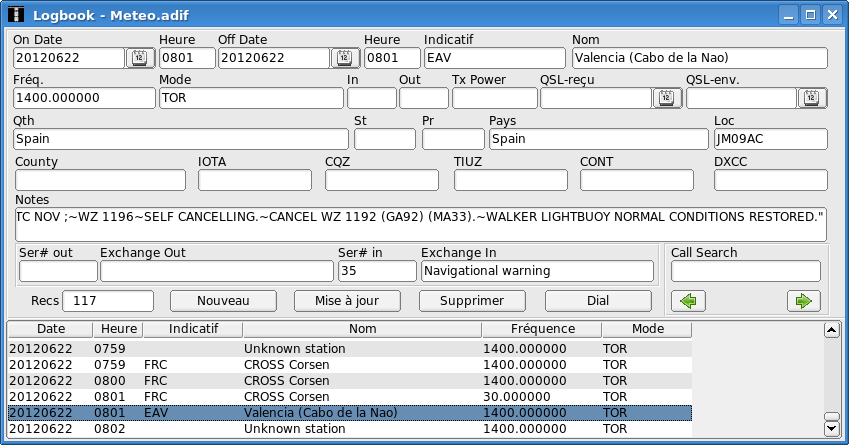Sort by the Fréquence column header

pos(542,329)
